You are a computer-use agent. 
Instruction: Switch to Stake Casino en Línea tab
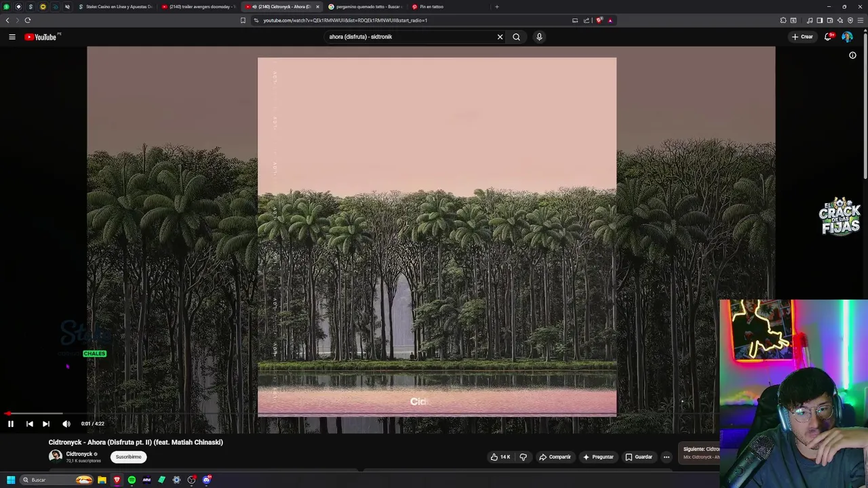pos(115,7)
